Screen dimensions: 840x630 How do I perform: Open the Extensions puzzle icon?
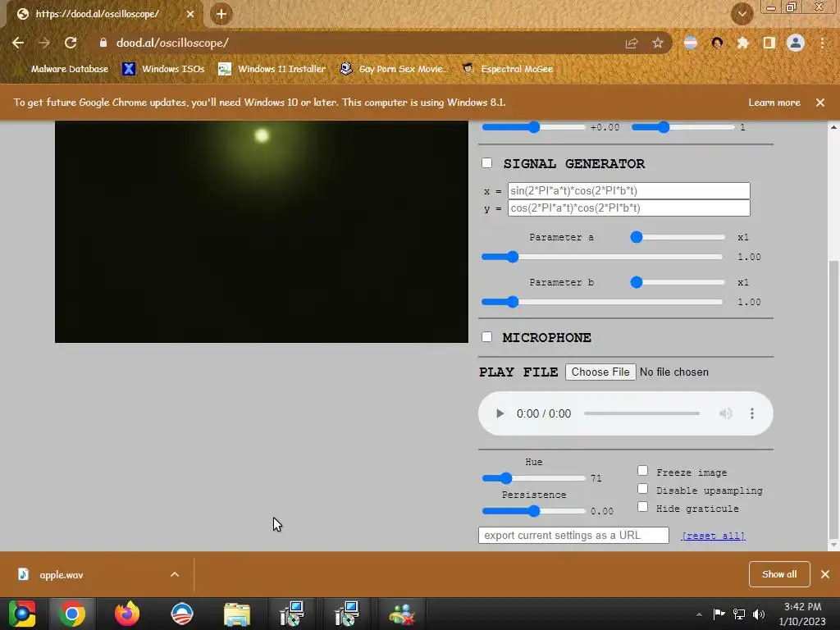[742, 43]
